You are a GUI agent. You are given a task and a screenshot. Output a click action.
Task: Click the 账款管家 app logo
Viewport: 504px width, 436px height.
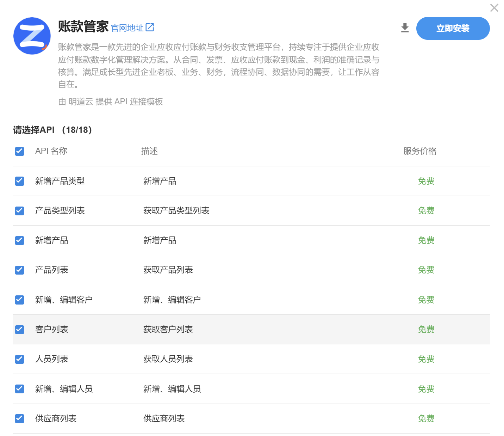32,36
